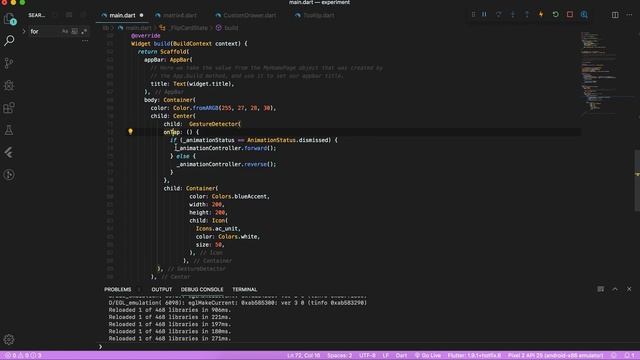This screenshot has width=640, height=360.
Task: Click the debug Step Out button
Action: [x=527, y=15]
